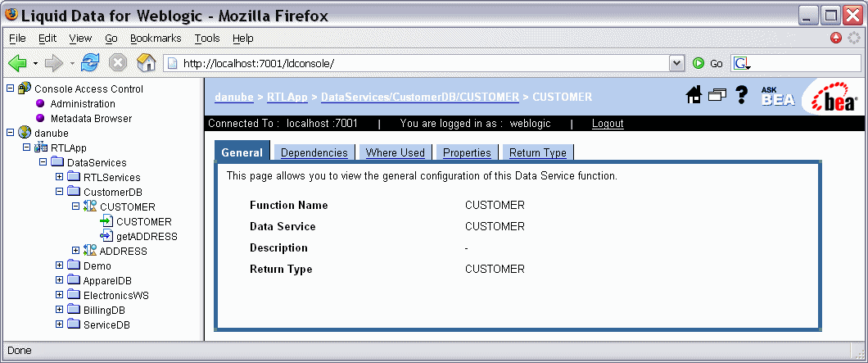Viewport: 868px width, 363px height.
Task: Click the purple Administration bullet icon
Action: 40,103
